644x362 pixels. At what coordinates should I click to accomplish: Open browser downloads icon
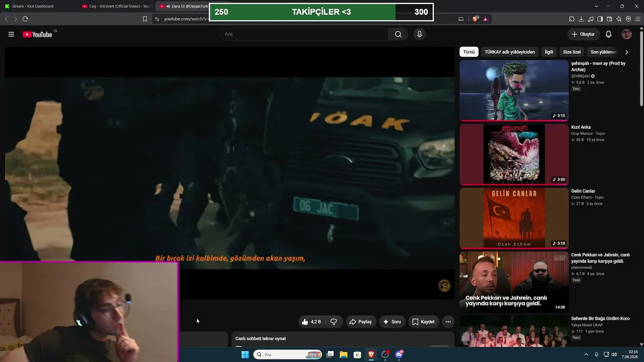581,19
